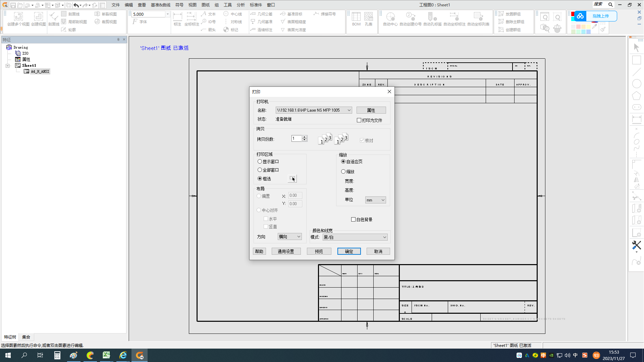Click the 预览 preview button
The width and height of the screenshot is (644, 362).
tap(319, 251)
